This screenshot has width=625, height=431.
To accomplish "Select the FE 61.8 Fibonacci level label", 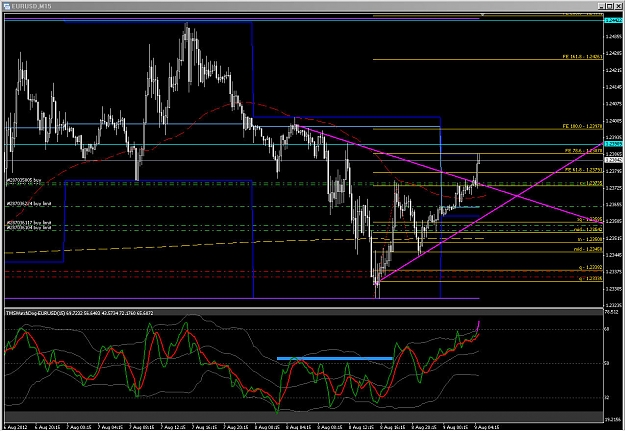I will coord(584,170).
